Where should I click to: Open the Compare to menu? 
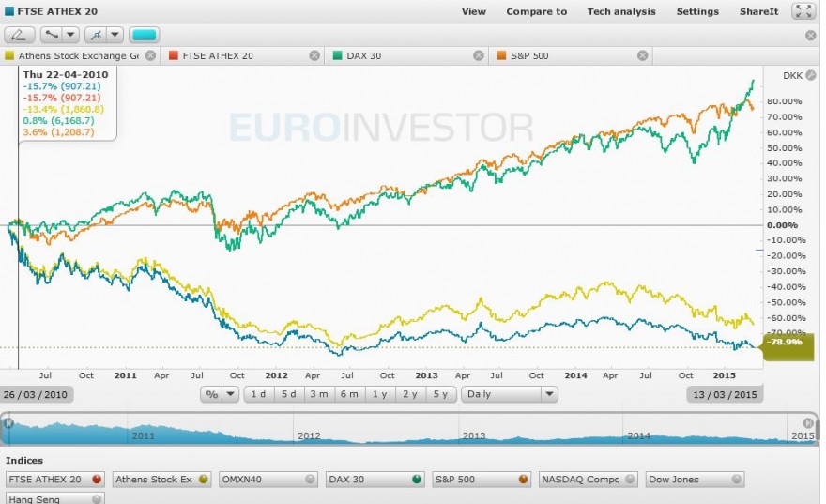coord(536,11)
